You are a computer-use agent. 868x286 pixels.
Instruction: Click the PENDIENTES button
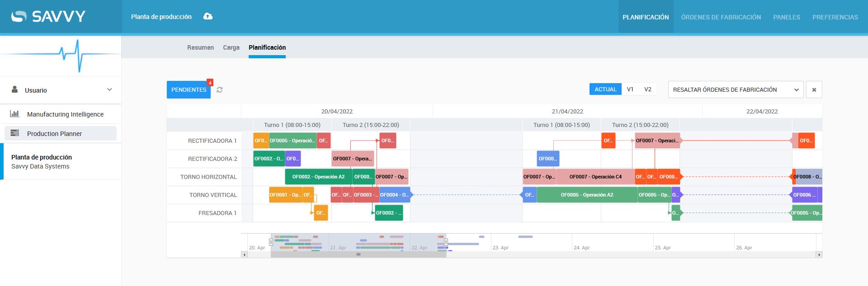[189, 89]
